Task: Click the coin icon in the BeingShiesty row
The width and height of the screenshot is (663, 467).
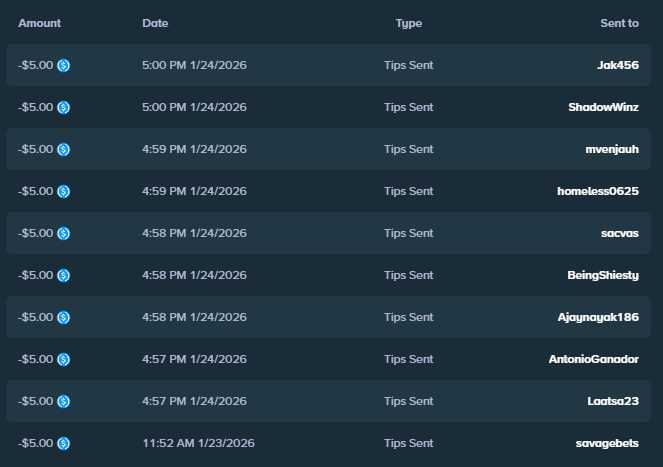Action: (63, 275)
